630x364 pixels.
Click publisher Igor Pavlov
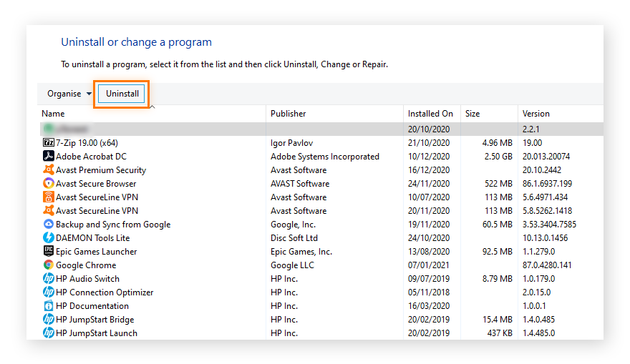(x=291, y=143)
